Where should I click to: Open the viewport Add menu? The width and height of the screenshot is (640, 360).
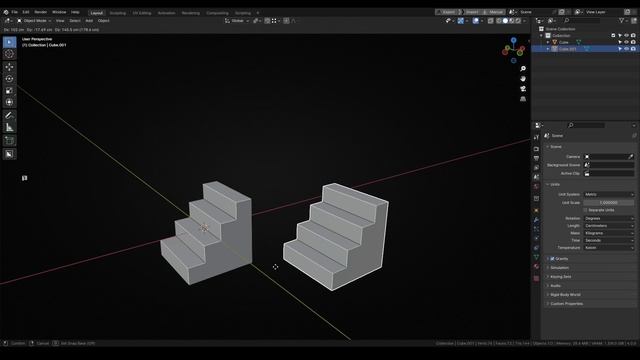pyautogui.click(x=89, y=21)
